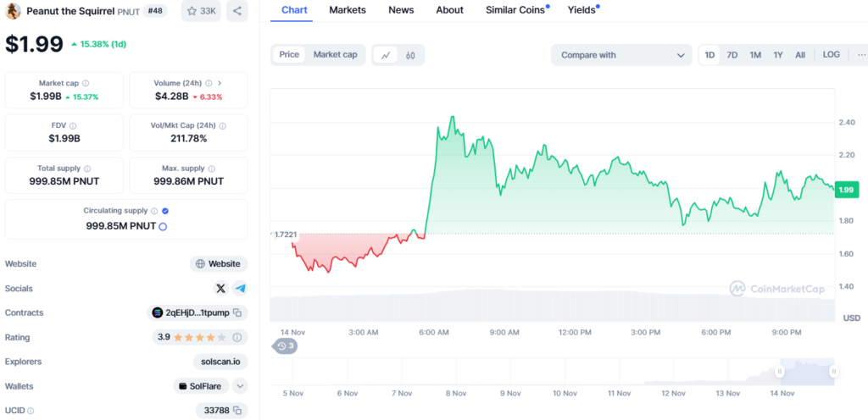
Task: Click the star watchlist button showing 33K
Action: point(201,11)
